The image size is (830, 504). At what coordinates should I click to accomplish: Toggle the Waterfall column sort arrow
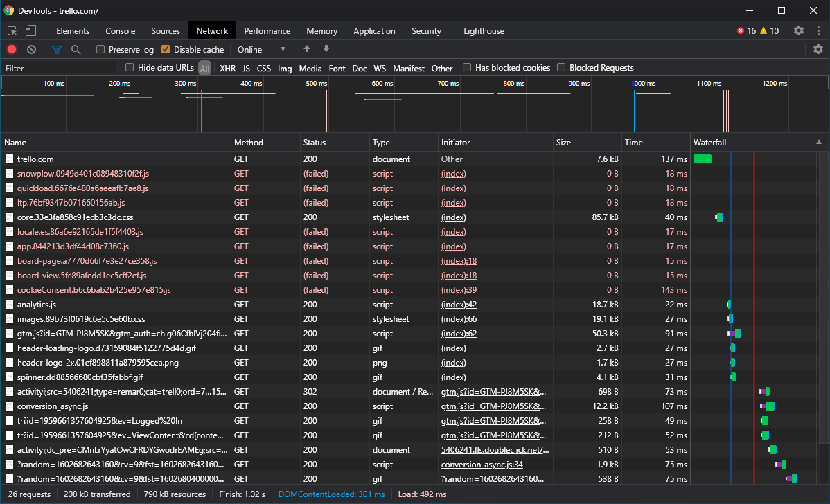point(819,142)
